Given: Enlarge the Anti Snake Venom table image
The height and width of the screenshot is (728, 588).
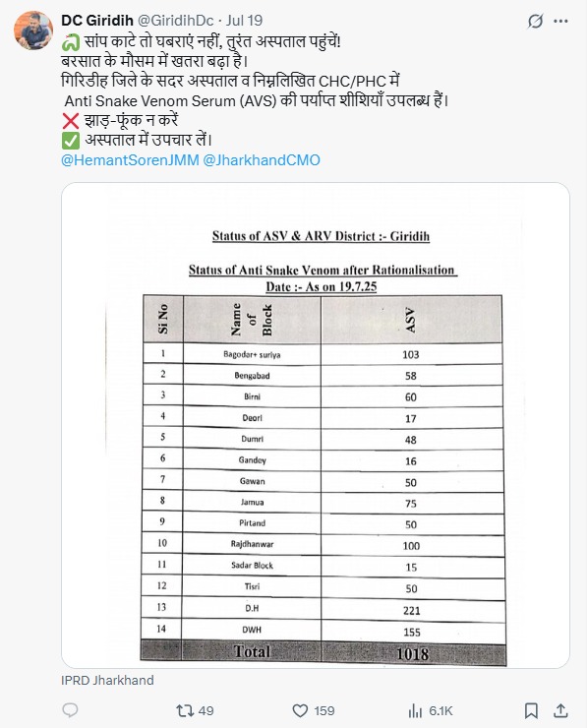Looking at the screenshot, I should click(x=316, y=425).
